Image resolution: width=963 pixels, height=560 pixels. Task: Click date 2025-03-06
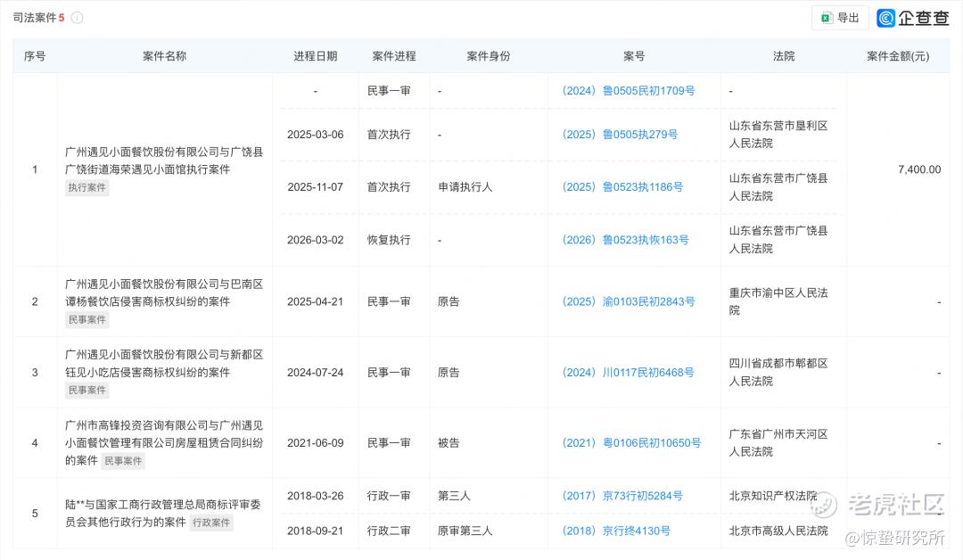315,135
